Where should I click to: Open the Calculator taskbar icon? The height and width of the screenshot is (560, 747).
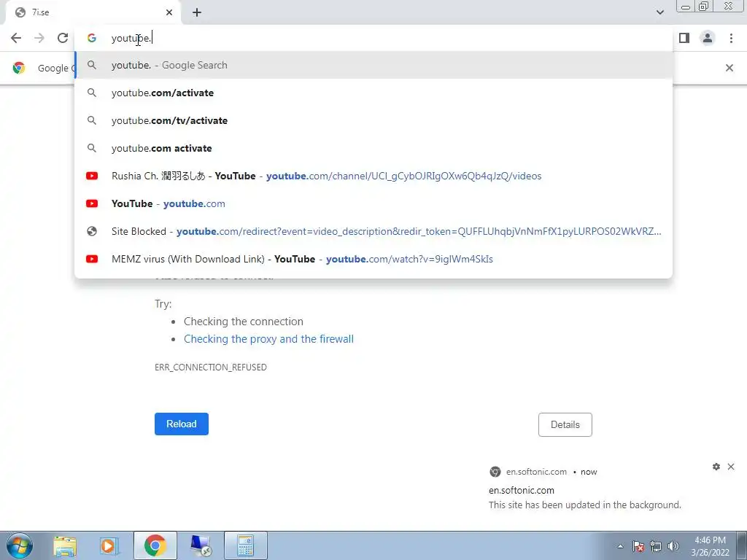pos(245,545)
